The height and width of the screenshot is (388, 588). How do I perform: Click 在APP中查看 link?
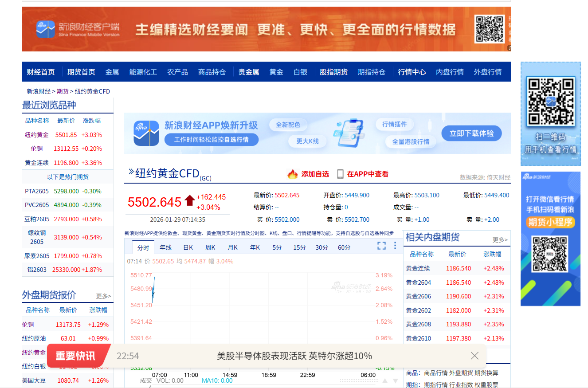tap(368, 174)
